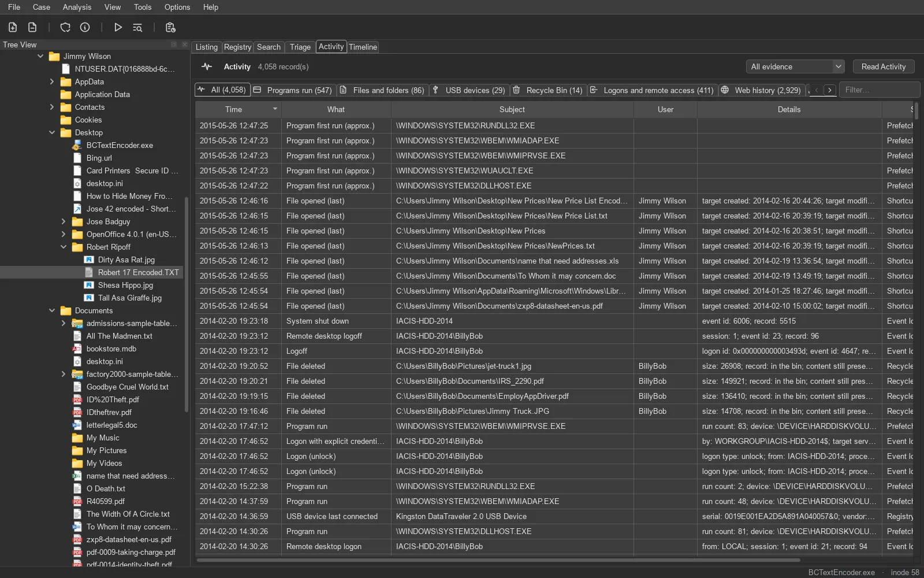
Task: Filter by Programs run (547)
Action: coord(293,90)
